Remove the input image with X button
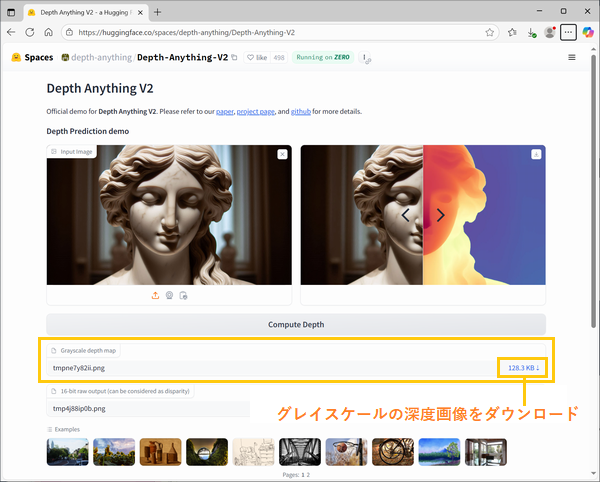Viewport: 600px width, 482px height. point(282,154)
